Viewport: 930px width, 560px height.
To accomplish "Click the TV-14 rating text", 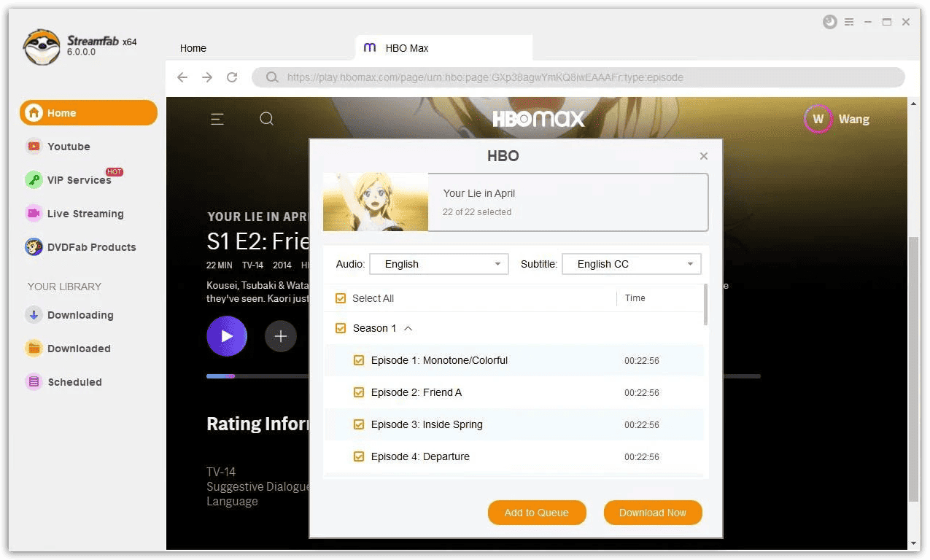I will [x=221, y=472].
